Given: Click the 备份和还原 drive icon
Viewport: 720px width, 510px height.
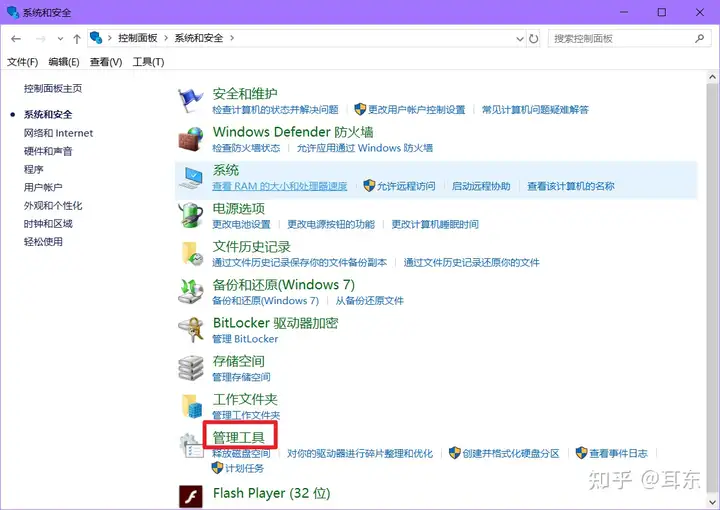Looking at the screenshot, I should (x=190, y=291).
